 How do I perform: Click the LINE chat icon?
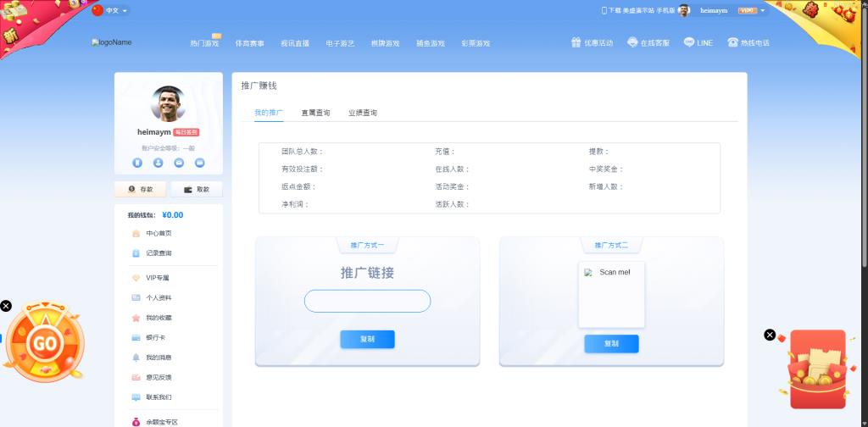(688, 42)
